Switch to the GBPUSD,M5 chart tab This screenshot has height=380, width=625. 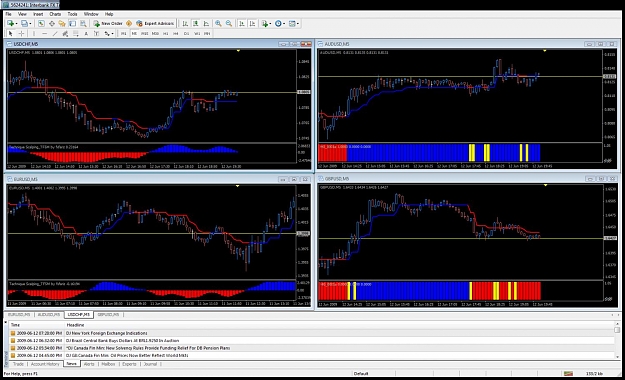(x=108, y=315)
